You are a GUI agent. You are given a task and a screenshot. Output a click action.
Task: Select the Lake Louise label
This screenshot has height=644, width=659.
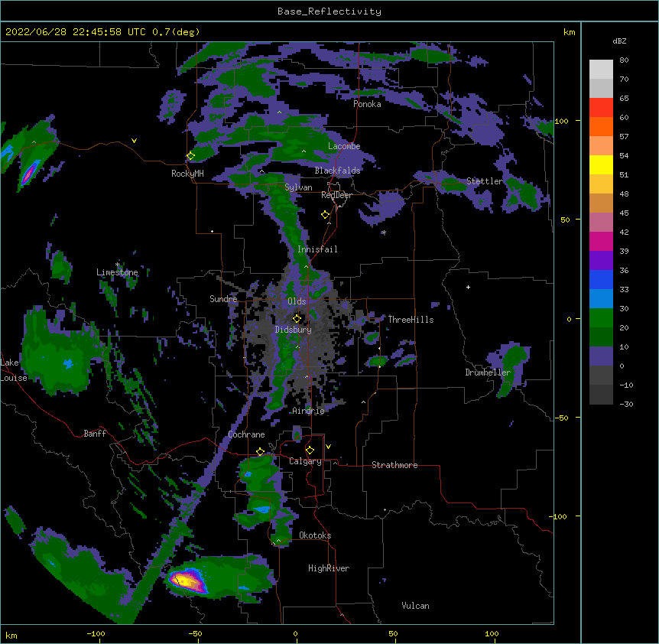click(x=14, y=370)
